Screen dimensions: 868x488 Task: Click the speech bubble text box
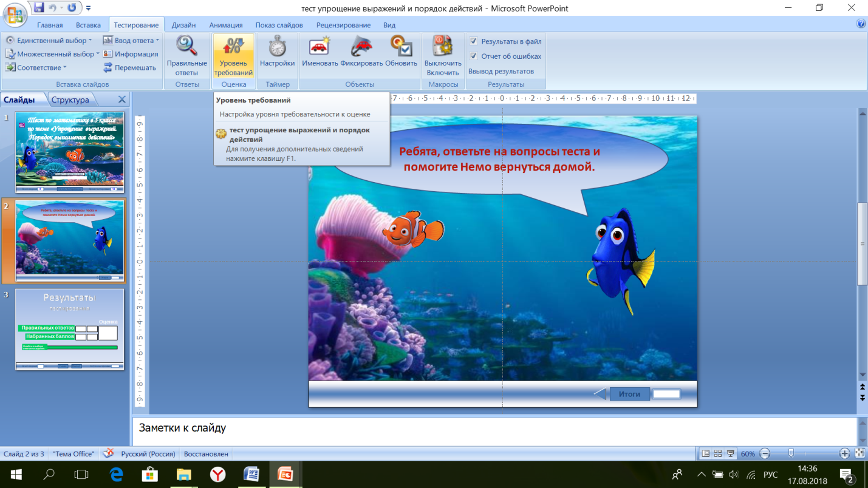(499, 159)
